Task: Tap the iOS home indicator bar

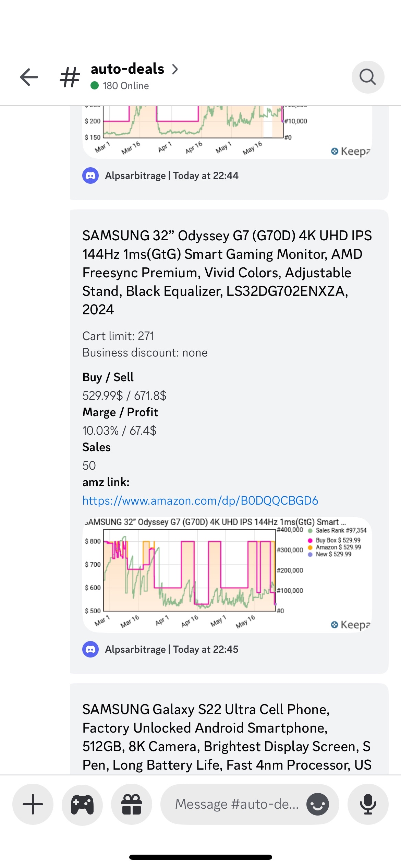Action: click(x=200, y=857)
